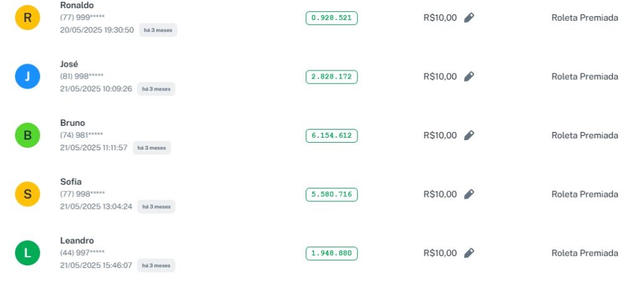Open Ronaldo's name link

point(77,5)
